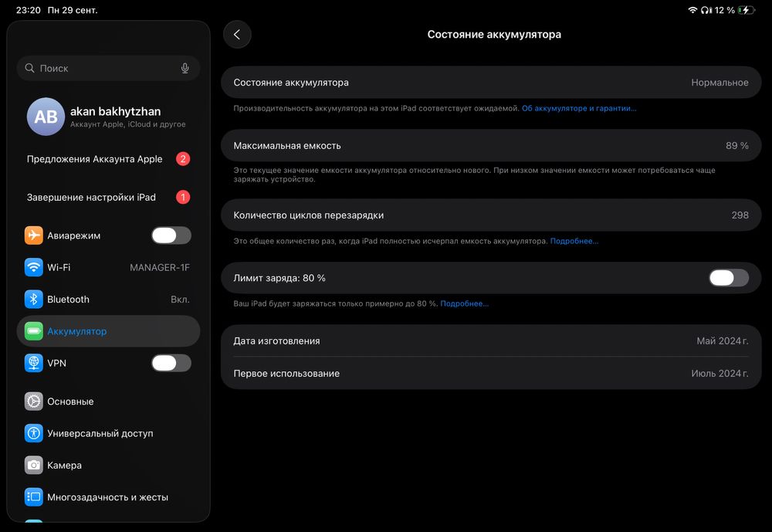Open the AB account profile avatar
The width and height of the screenshot is (772, 532).
coord(46,117)
